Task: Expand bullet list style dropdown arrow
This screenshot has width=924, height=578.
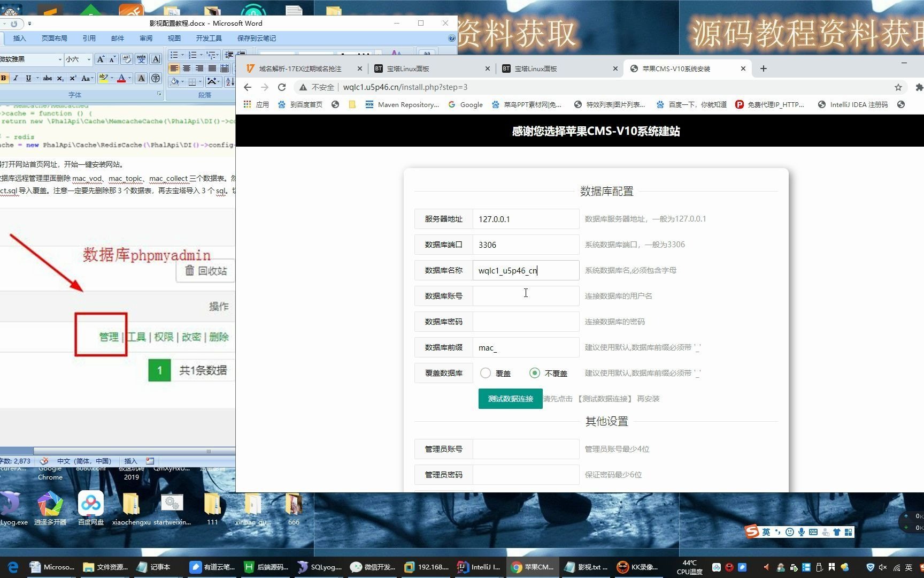Action: coord(182,55)
